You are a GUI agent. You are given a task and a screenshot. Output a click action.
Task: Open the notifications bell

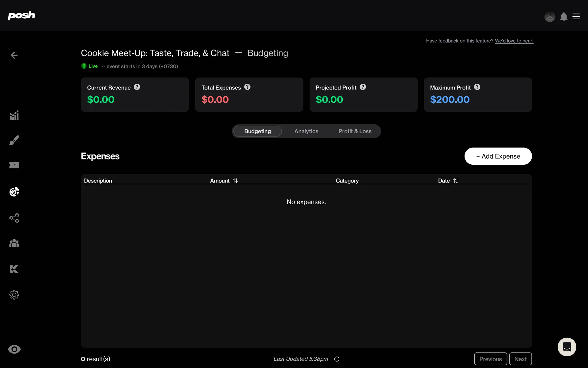pos(564,17)
